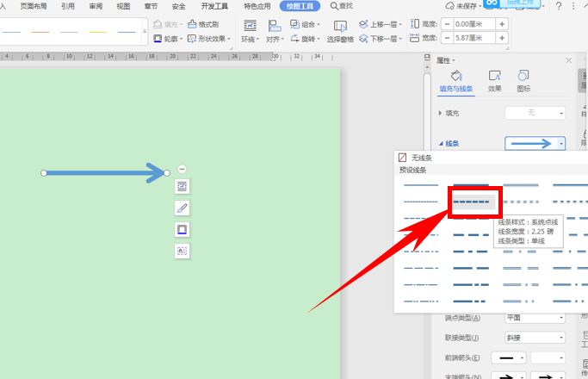The height and width of the screenshot is (379, 588).
Task: Select the yellow line style preset
Action: [98, 32]
